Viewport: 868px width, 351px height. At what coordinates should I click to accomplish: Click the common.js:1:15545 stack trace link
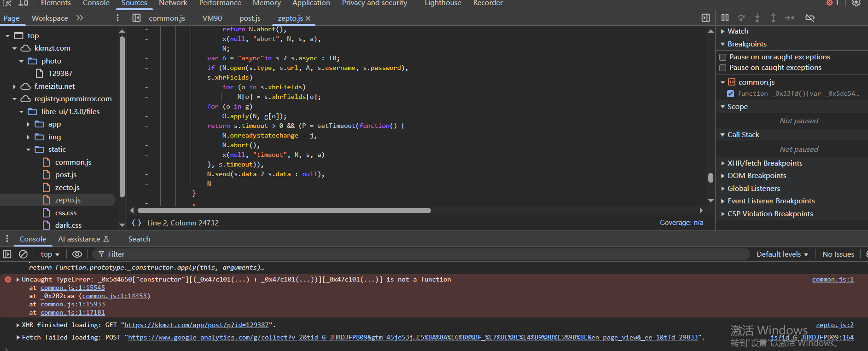[x=72, y=288]
